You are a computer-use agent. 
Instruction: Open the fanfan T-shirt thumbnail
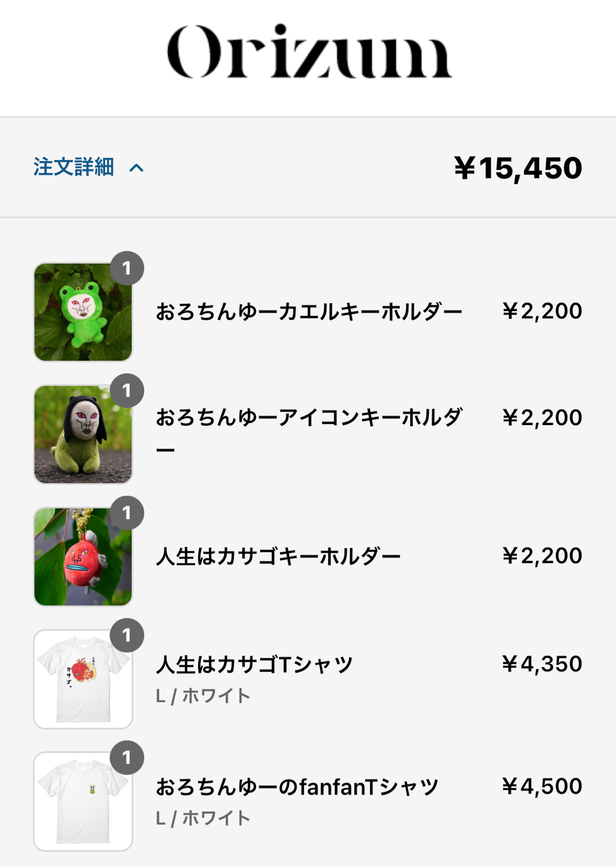point(83,802)
